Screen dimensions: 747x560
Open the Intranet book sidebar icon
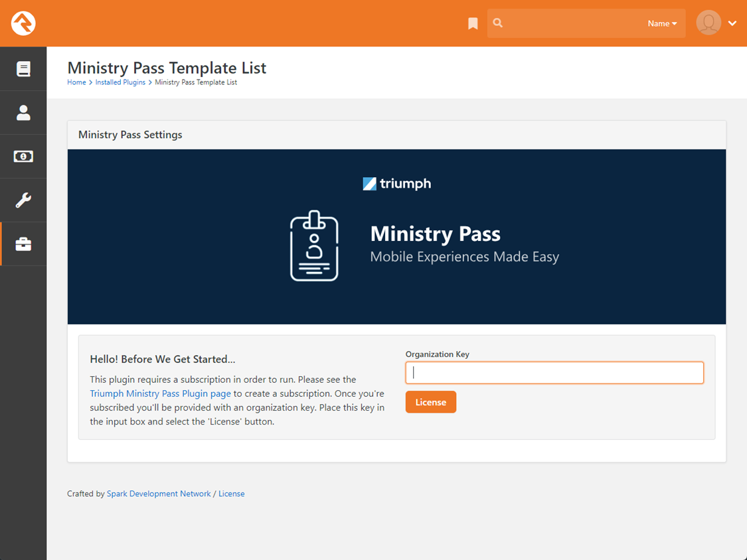[x=23, y=68]
